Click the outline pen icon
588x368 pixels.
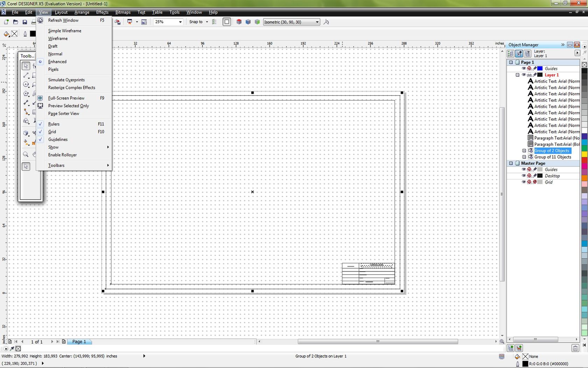click(x=25, y=34)
